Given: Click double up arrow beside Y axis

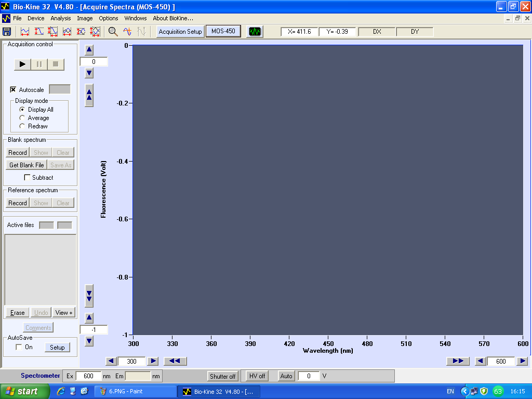Looking at the screenshot, I should 89,95.
